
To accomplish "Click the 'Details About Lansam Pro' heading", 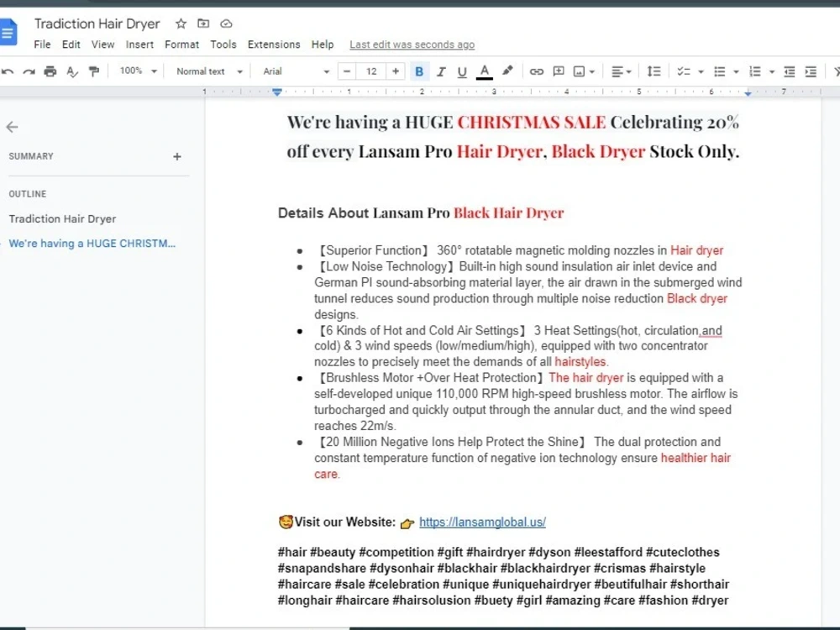I will point(364,213).
